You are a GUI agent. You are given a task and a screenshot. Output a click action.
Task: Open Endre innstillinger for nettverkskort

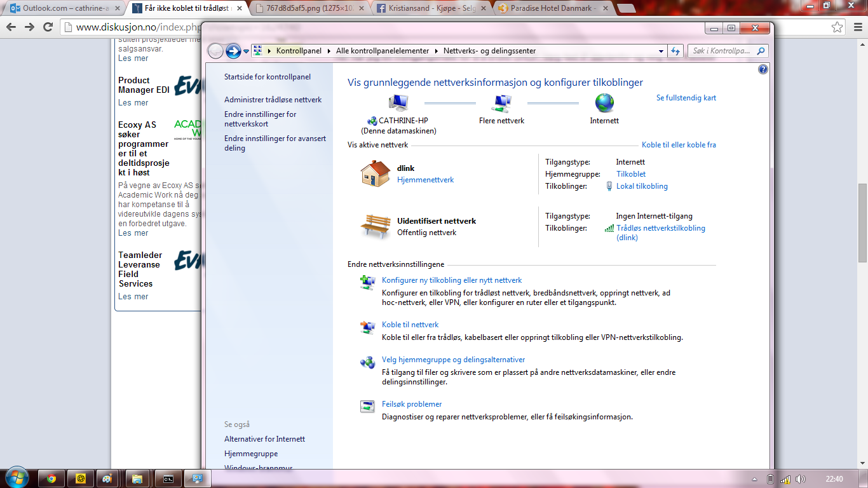pos(261,119)
